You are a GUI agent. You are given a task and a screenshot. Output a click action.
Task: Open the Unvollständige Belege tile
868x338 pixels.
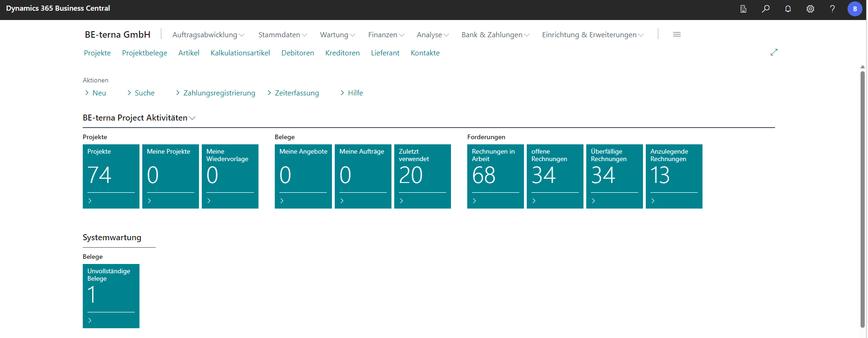coord(111,296)
